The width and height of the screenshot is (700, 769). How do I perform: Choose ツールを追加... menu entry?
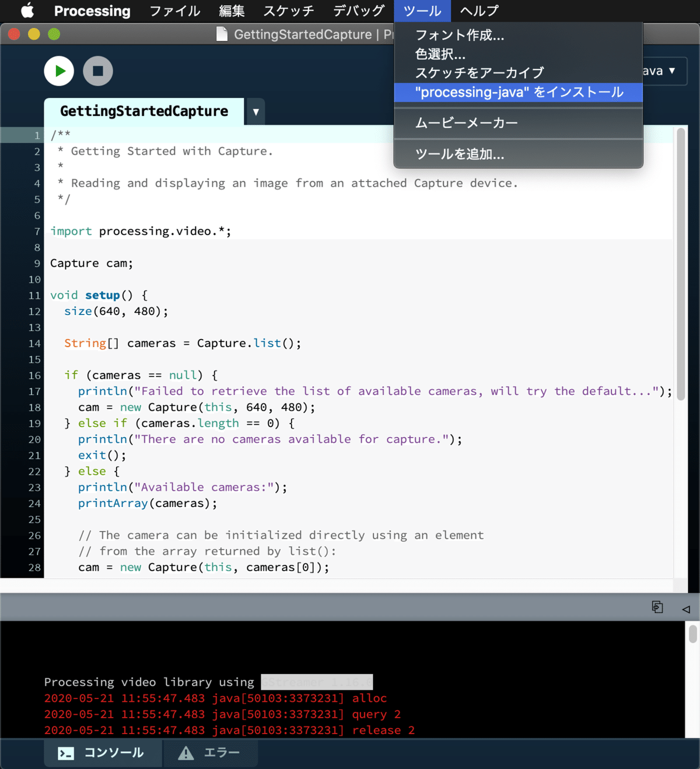pos(518,154)
